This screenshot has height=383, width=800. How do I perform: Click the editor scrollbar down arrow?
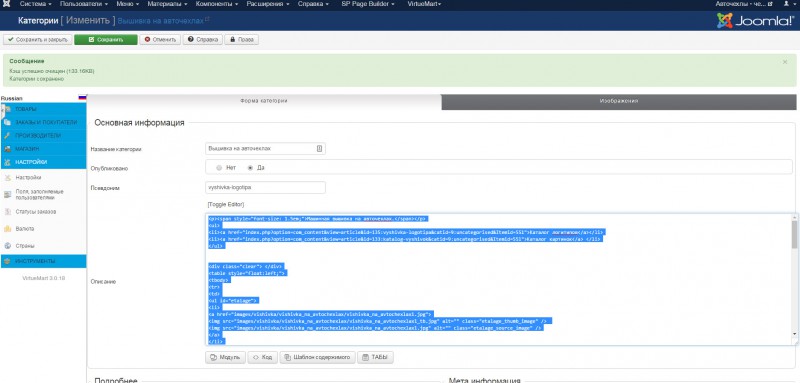[794, 334]
